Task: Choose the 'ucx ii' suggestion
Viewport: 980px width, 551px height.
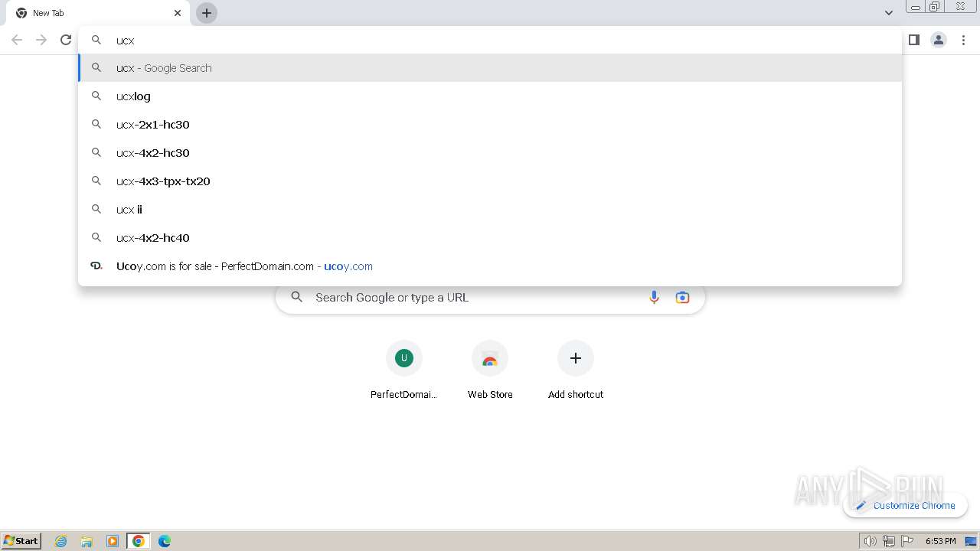Action: (490, 210)
